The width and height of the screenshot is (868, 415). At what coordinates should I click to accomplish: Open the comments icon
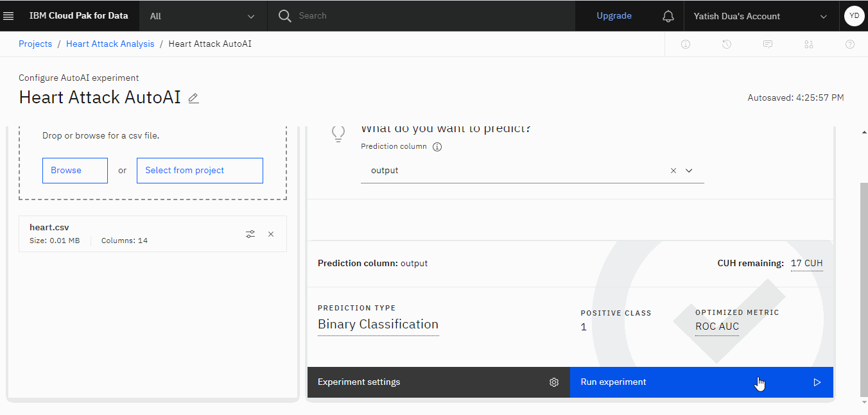[768, 44]
